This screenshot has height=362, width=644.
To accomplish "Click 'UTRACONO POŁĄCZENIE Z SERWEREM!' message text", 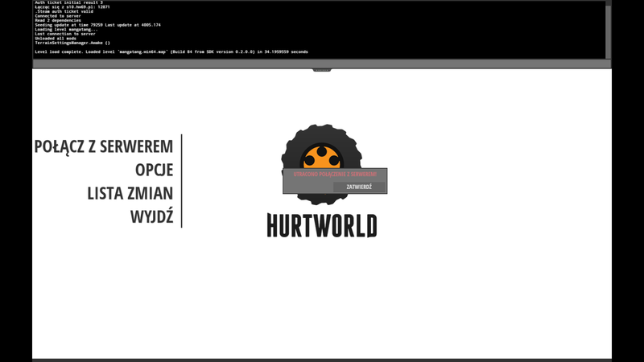I will pos(335,174).
